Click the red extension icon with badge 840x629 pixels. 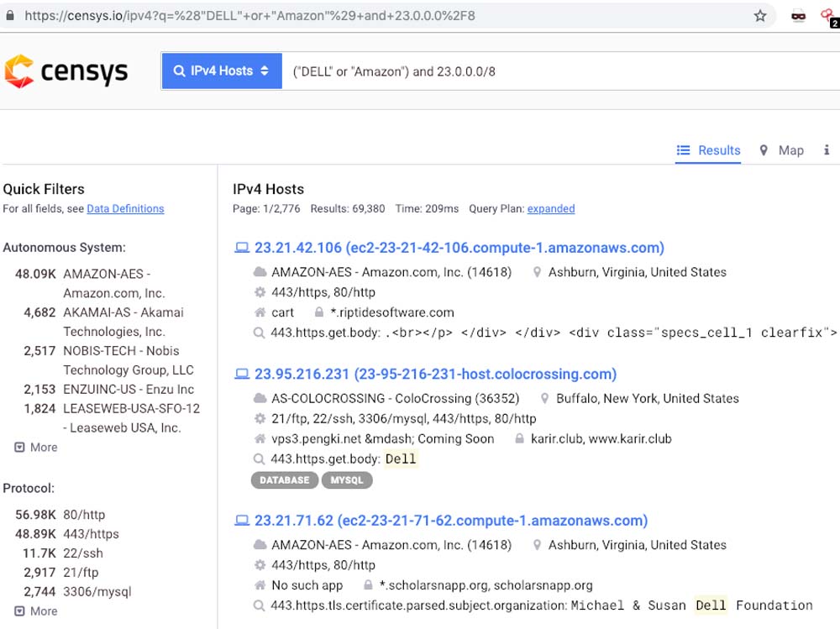click(x=828, y=16)
